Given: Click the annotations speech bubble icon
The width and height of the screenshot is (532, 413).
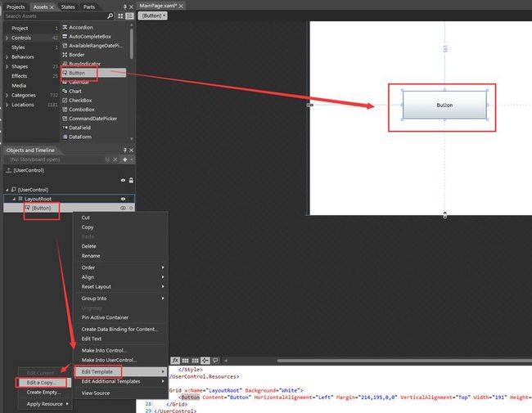Looking at the screenshot, I should 215,361.
